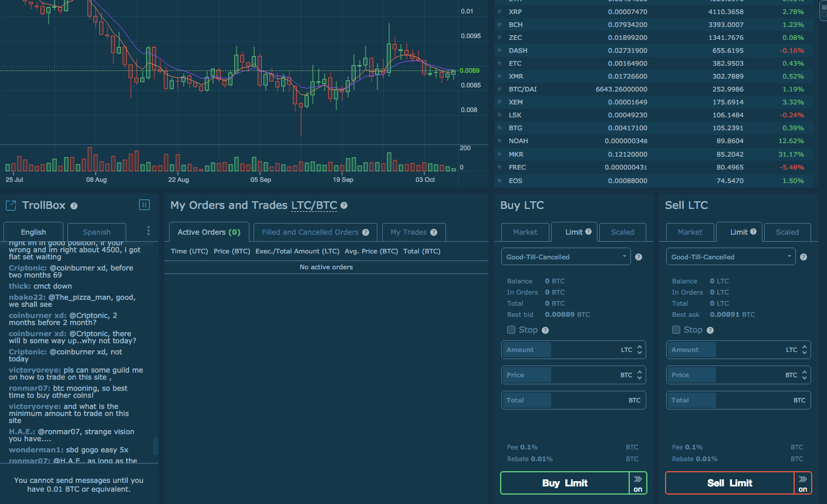Click the star icon beside XEM

point(499,102)
